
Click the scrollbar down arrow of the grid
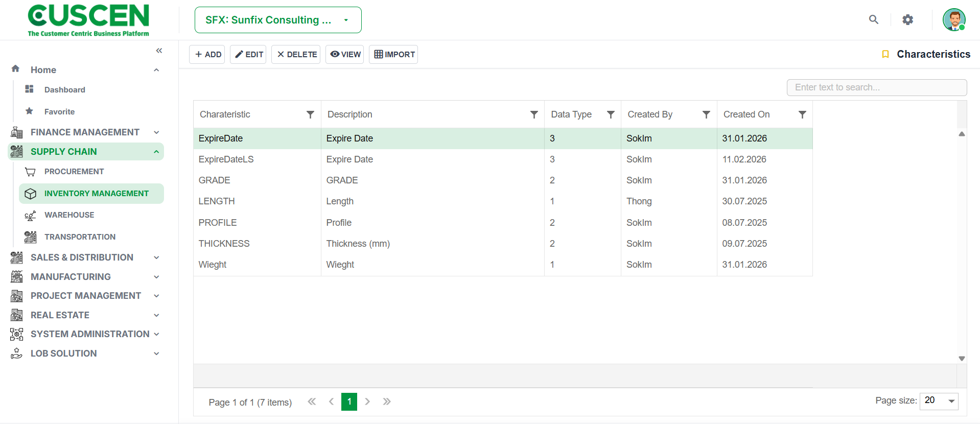click(x=962, y=359)
